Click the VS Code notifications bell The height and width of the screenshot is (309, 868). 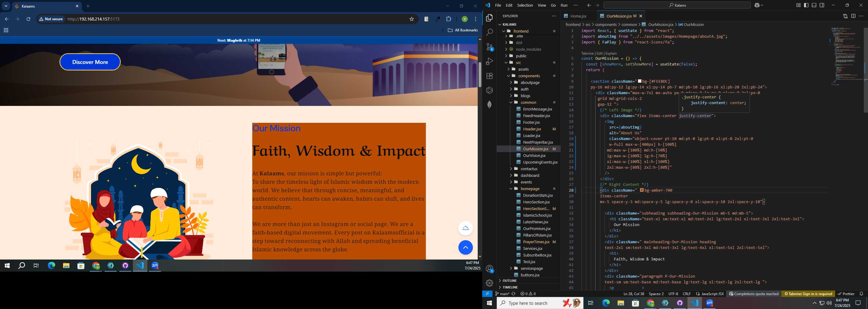point(861,294)
